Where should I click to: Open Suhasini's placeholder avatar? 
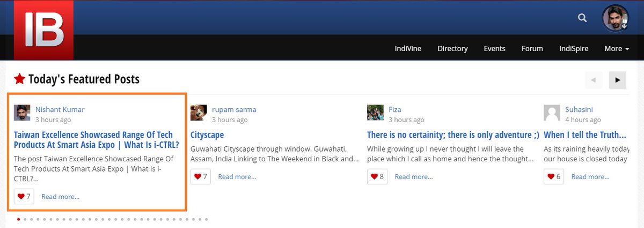point(552,113)
